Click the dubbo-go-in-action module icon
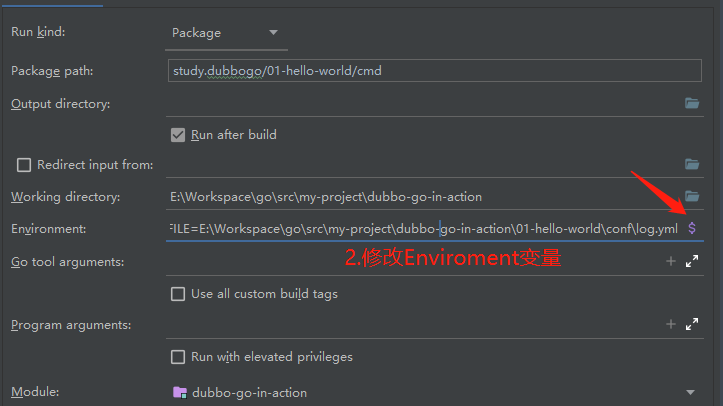 (179, 393)
